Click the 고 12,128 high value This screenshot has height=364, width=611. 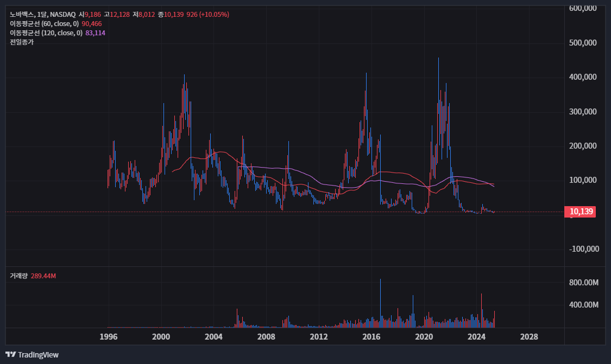117,15
